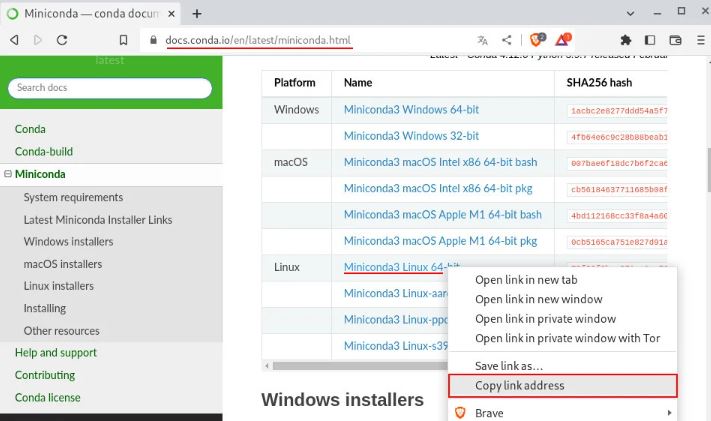Download Miniconda3 Windows 64-bit

coord(411,109)
